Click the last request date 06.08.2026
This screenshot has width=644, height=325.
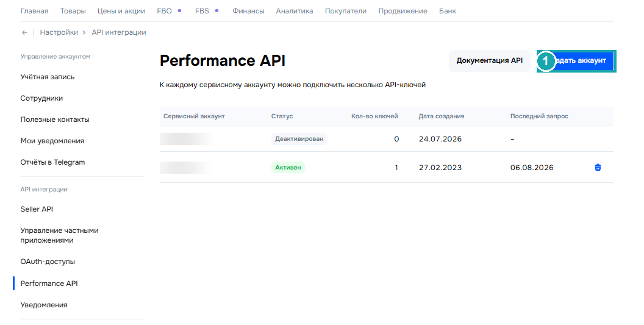click(x=532, y=168)
